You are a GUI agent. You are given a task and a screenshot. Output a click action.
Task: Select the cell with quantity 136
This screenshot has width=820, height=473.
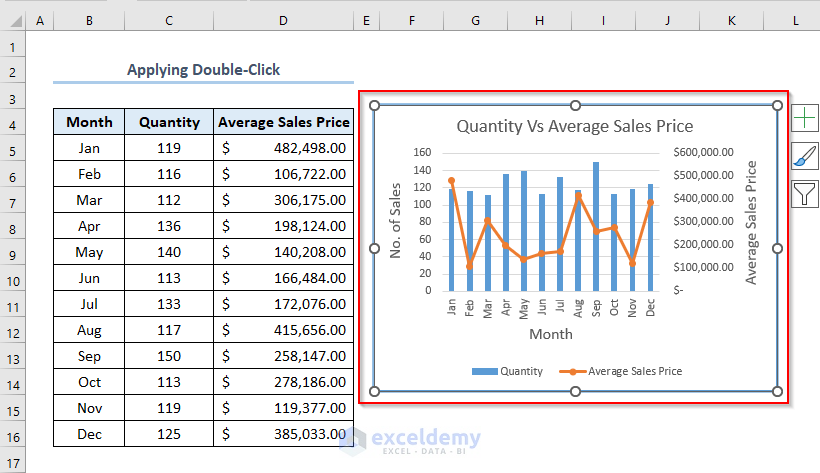coord(169,226)
